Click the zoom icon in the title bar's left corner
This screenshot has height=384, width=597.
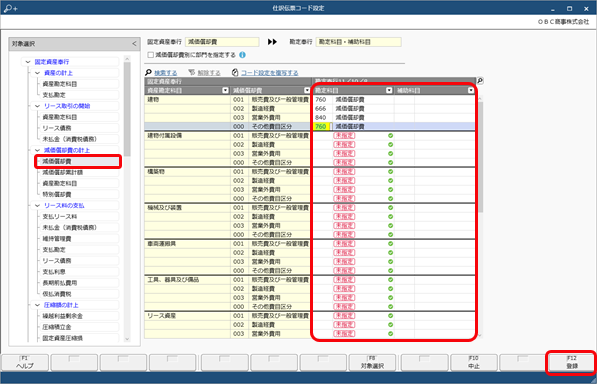pos(10,8)
